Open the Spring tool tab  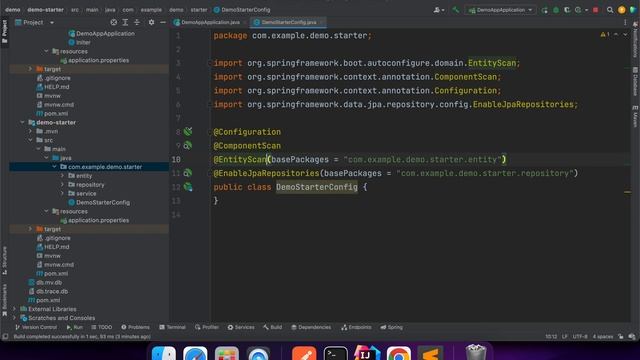(x=391, y=327)
